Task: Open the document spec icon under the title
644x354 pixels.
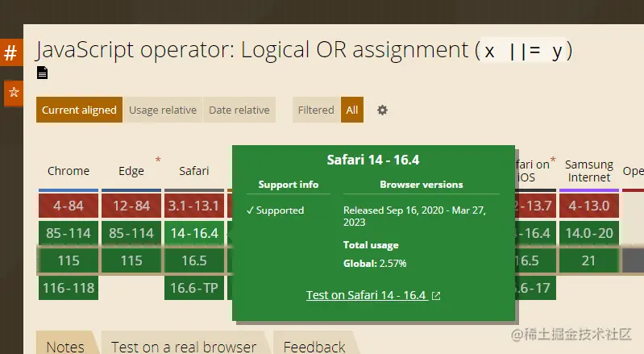Action: 42,73
